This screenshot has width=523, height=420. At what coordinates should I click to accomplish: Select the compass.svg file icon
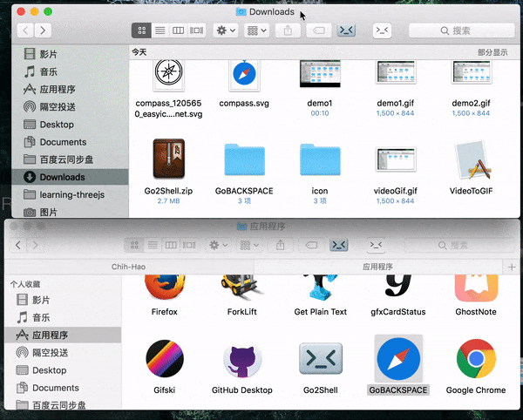coord(244,75)
